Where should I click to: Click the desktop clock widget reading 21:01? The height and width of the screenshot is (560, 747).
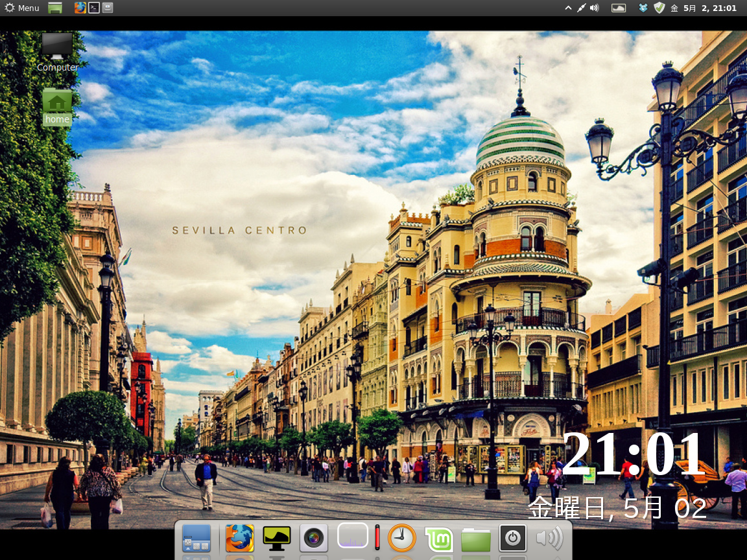point(634,454)
